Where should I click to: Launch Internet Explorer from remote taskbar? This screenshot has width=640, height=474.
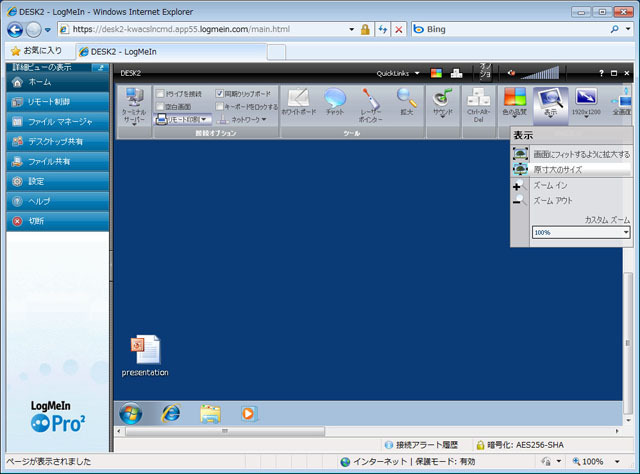[x=171, y=414]
